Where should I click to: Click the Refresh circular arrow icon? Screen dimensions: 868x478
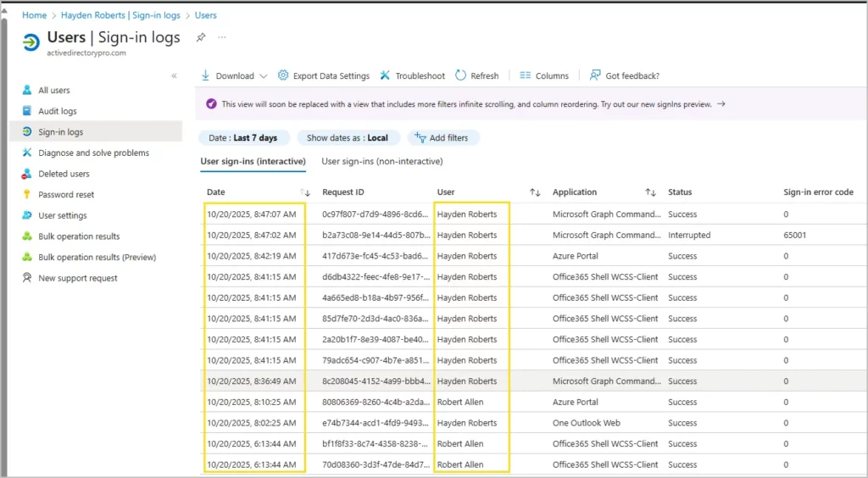tap(460, 75)
